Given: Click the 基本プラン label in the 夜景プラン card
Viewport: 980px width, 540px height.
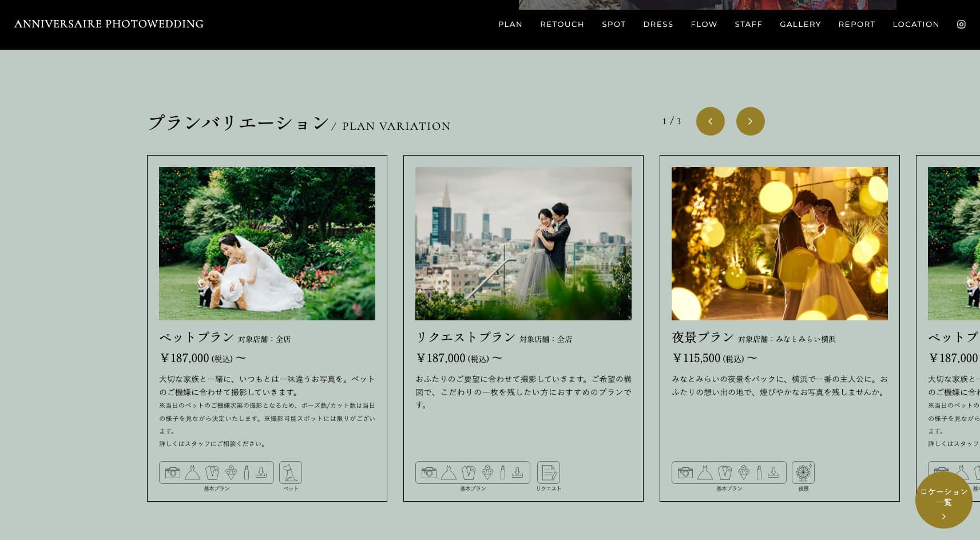Looking at the screenshot, I should [729, 489].
